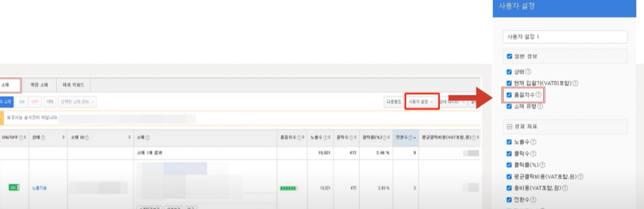644x209 pixels.
Task: Uncheck the 상태 checkbox
Action: 509,71
